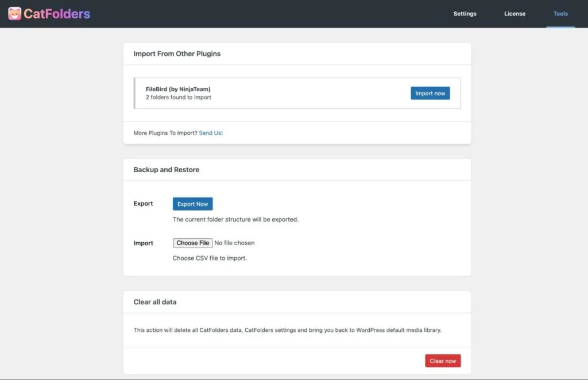Open file picker with Choose File

[x=193, y=243]
